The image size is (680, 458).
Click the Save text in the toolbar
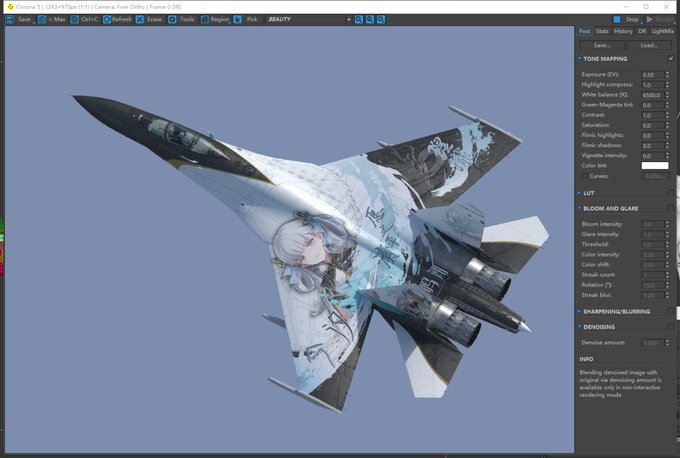[24, 20]
